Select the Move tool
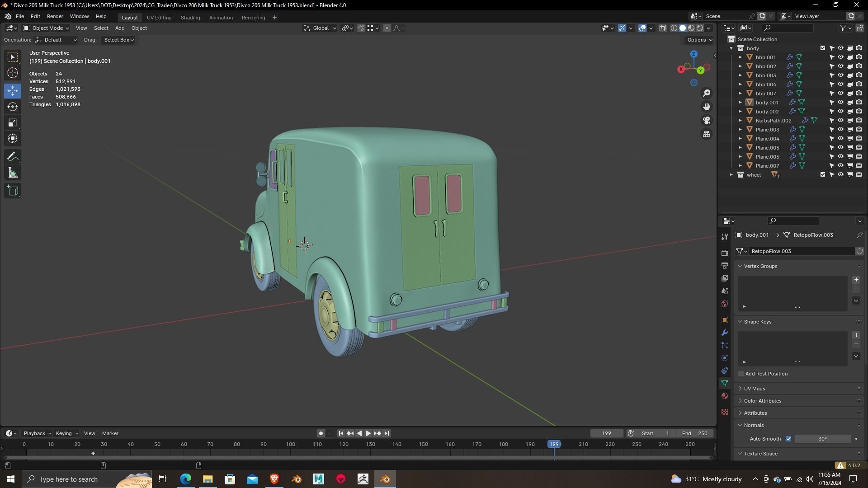 tap(13, 91)
